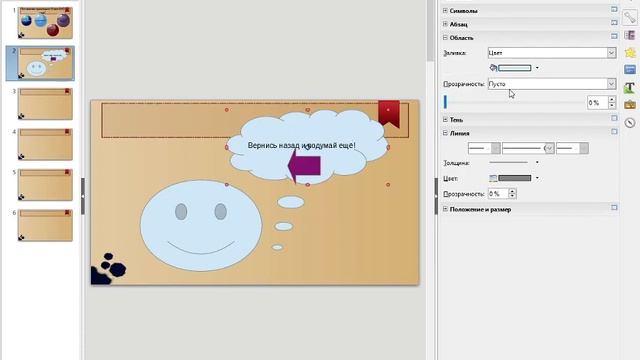
Task: Click the area transparency slider handle
Action: pos(445,102)
